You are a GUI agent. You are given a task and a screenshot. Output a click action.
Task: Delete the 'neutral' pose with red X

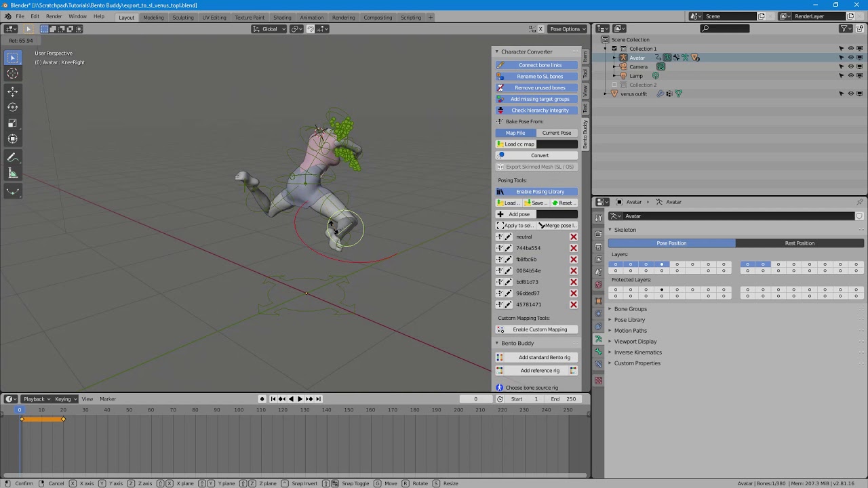[x=574, y=237]
